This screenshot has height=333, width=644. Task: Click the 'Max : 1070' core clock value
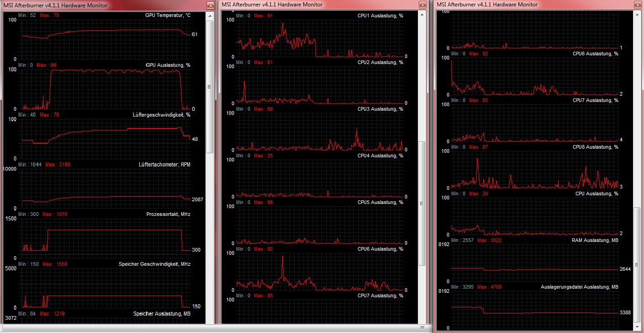(55, 215)
